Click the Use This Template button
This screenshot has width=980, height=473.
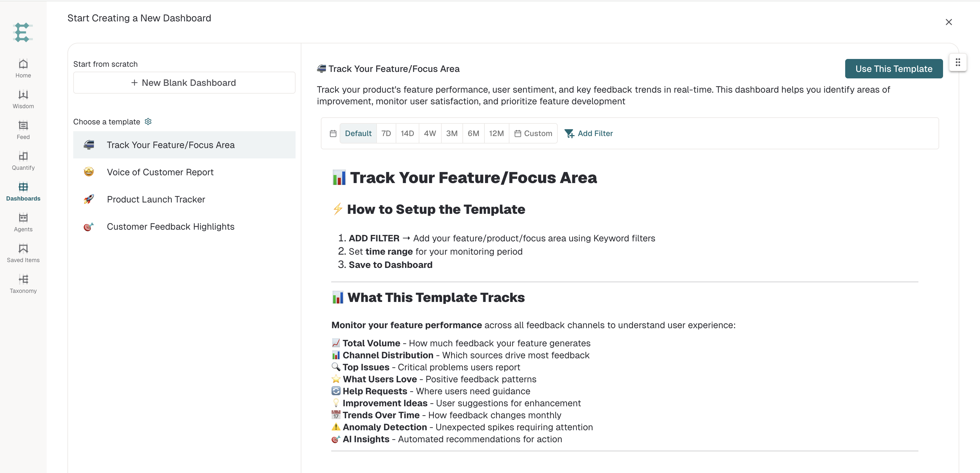(x=894, y=69)
